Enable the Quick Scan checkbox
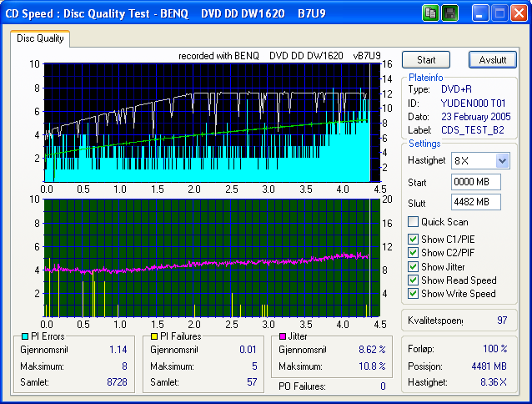 click(413, 222)
